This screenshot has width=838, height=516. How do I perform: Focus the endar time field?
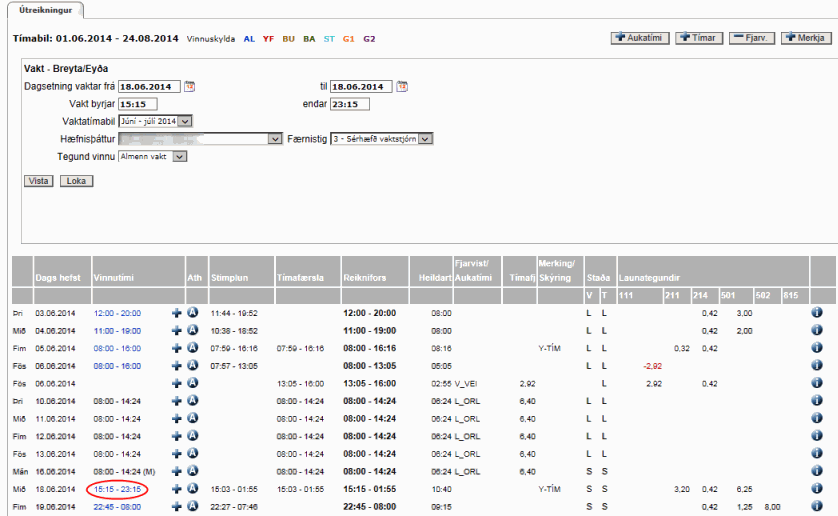click(x=350, y=104)
